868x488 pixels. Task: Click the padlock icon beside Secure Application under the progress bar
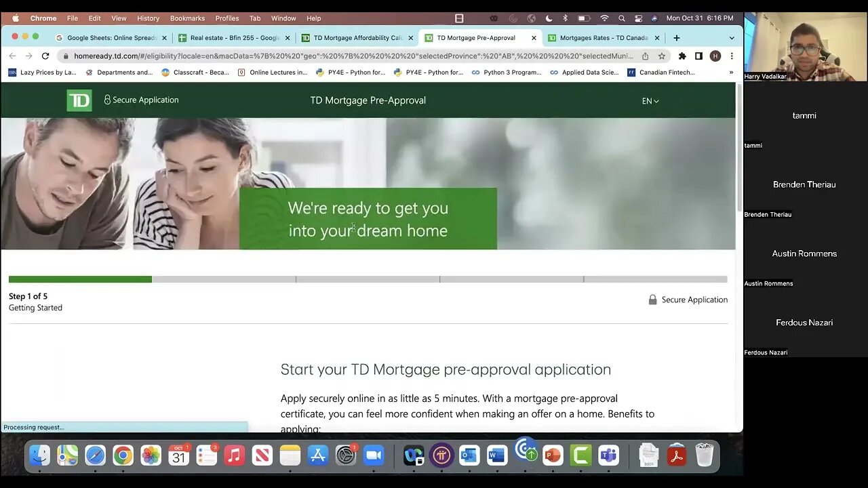[652, 300]
